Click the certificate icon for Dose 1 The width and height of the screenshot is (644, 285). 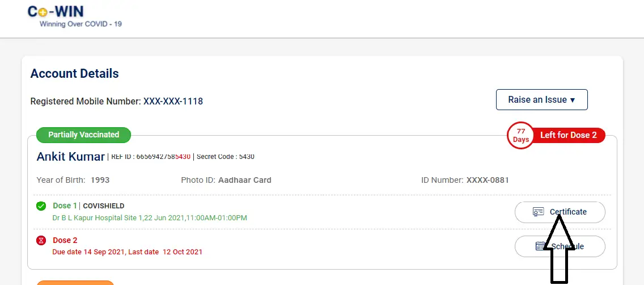538,212
